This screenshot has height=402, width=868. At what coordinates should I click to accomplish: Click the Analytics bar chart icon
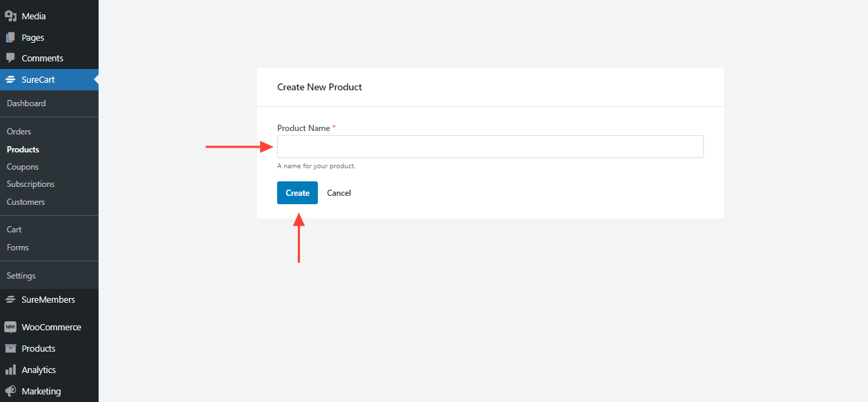click(10, 370)
